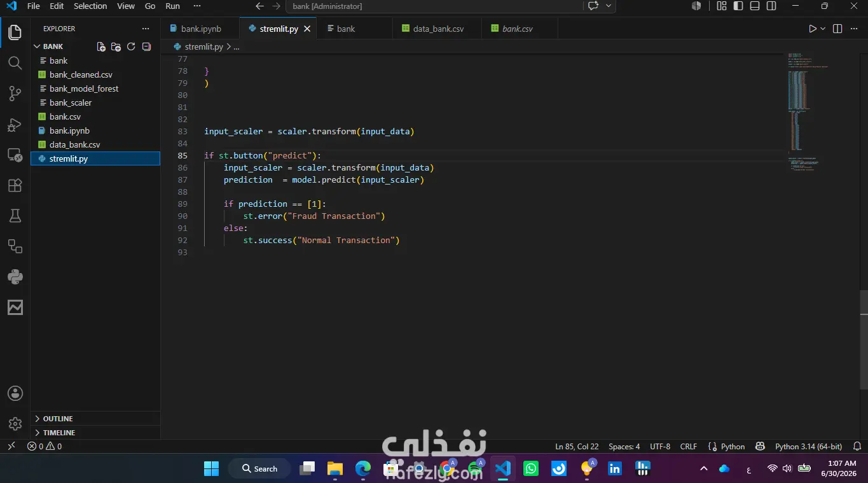The width and height of the screenshot is (868, 483).
Task: Switch to the bank.csv editor tab
Action: coord(518,29)
